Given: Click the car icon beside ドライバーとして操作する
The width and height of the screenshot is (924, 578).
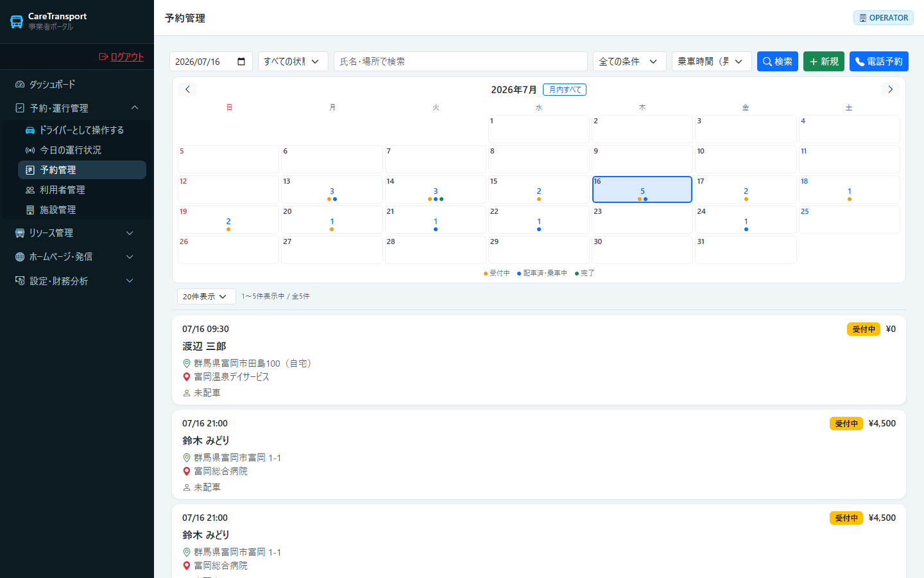Looking at the screenshot, I should coord(30,130).
